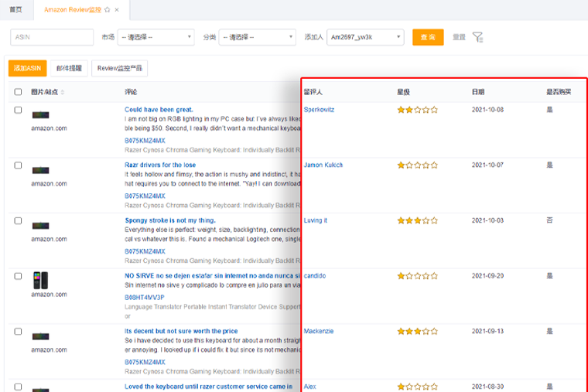Close the Amazon Review监控 tab
Viewport: 588px width, 392px height.
point(117,10)
